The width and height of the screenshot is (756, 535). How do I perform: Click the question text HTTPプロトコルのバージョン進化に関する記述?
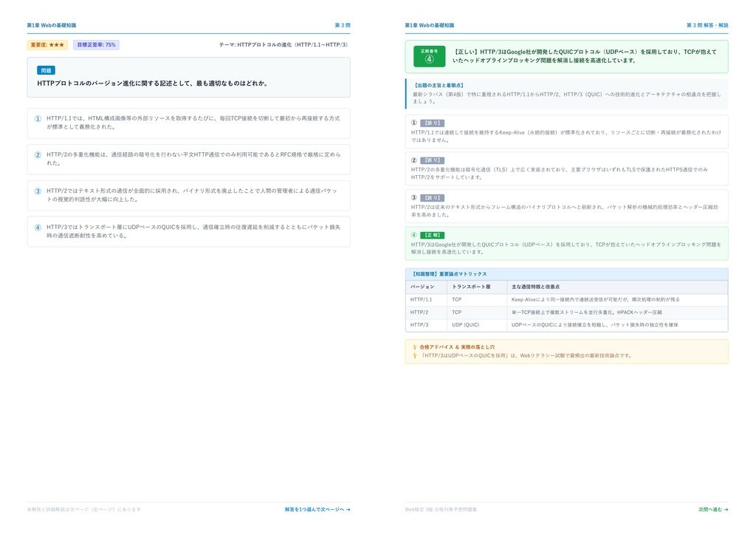point(152,83)
